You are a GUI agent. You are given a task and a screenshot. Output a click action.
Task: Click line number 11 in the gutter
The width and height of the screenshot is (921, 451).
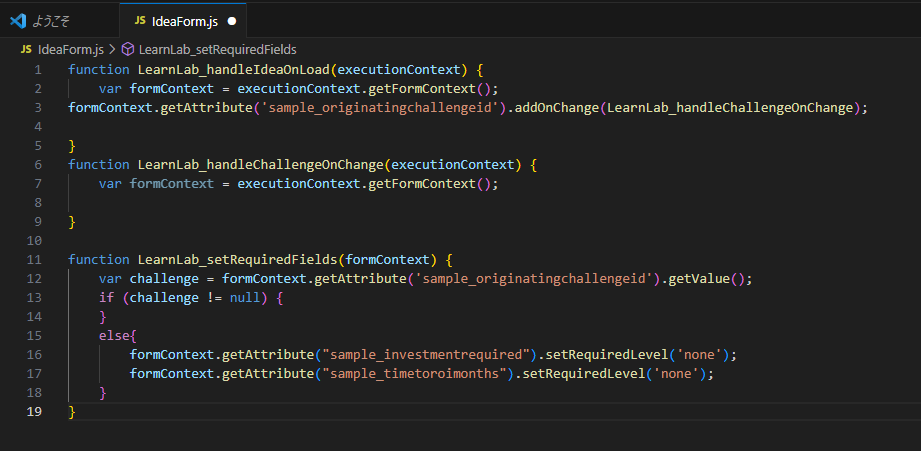(35, 259)
